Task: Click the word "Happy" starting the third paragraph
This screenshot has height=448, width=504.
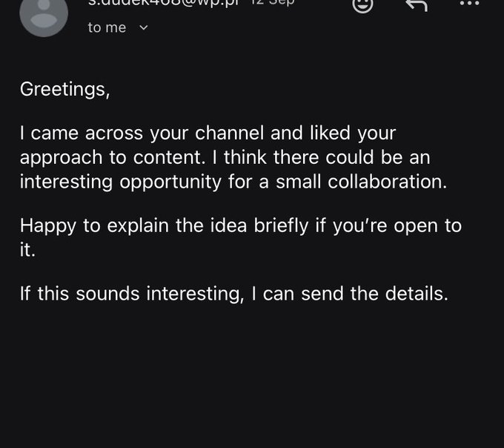Action: click(48, 226)
